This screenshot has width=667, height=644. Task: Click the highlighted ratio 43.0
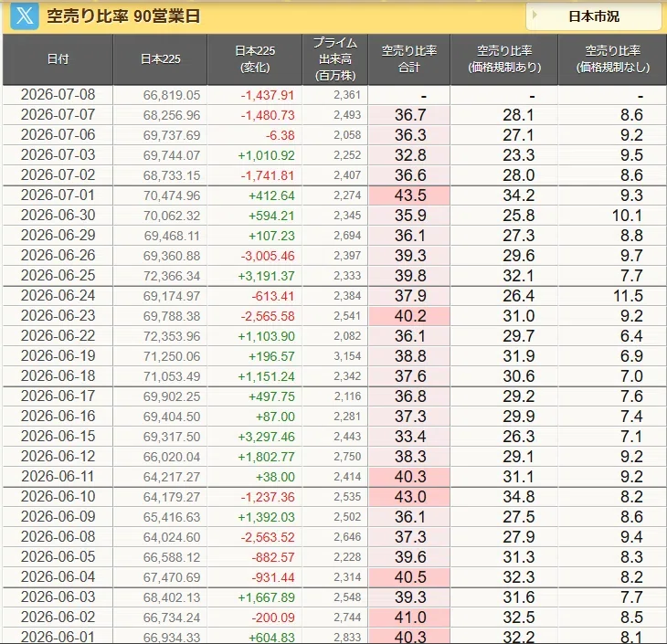tap(410, 497)
